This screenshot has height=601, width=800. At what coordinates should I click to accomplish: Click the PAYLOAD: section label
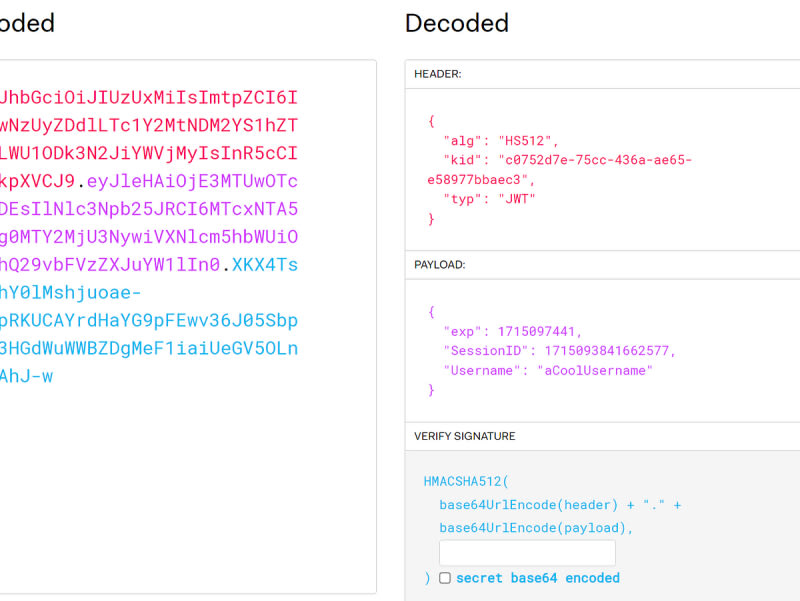442,264
